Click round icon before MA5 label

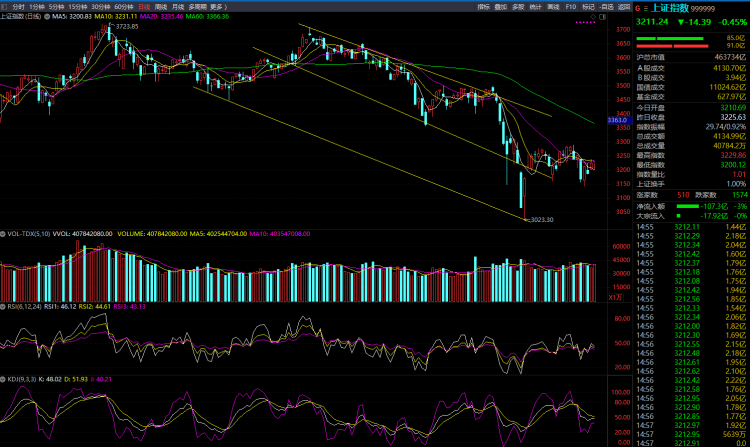(x=46, y=17)
